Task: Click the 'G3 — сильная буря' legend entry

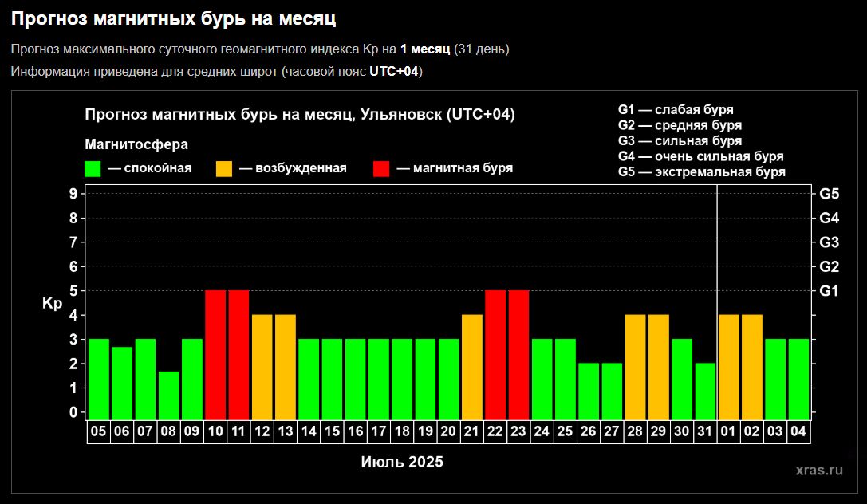Action: click(680, 141)
